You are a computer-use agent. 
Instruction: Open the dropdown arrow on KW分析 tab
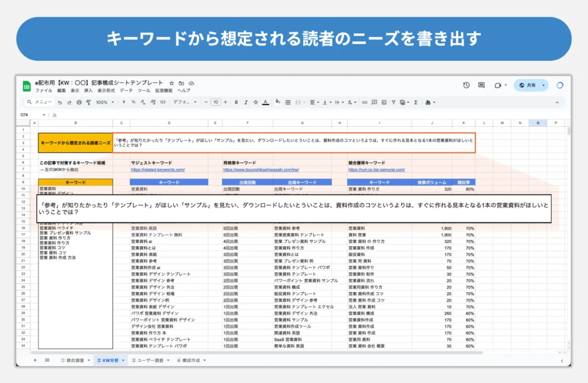pyautogui.click(x=123, y=360)
